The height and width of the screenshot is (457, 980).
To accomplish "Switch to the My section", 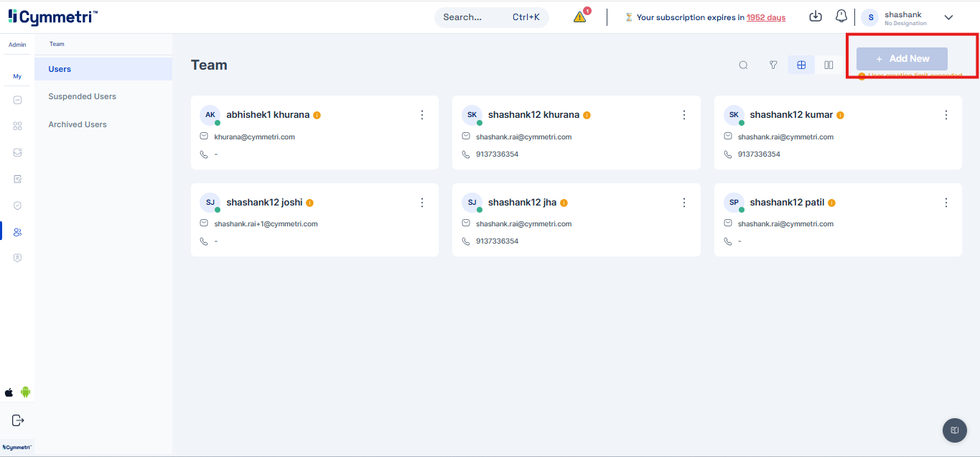I will (17, 76).
